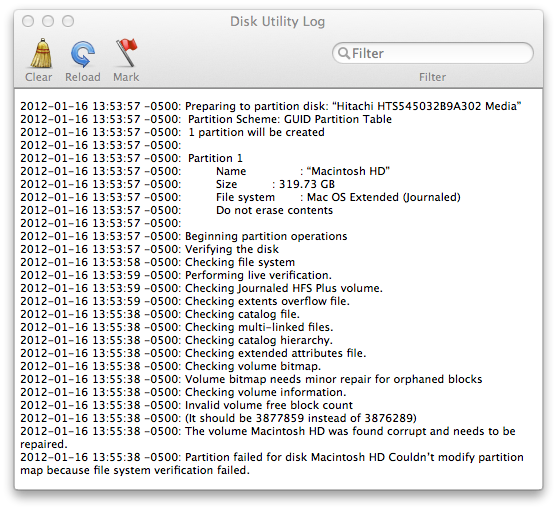Click the magnifier icon in Filter field
Viewport: 557px width, 510px height.
(344, 53)
